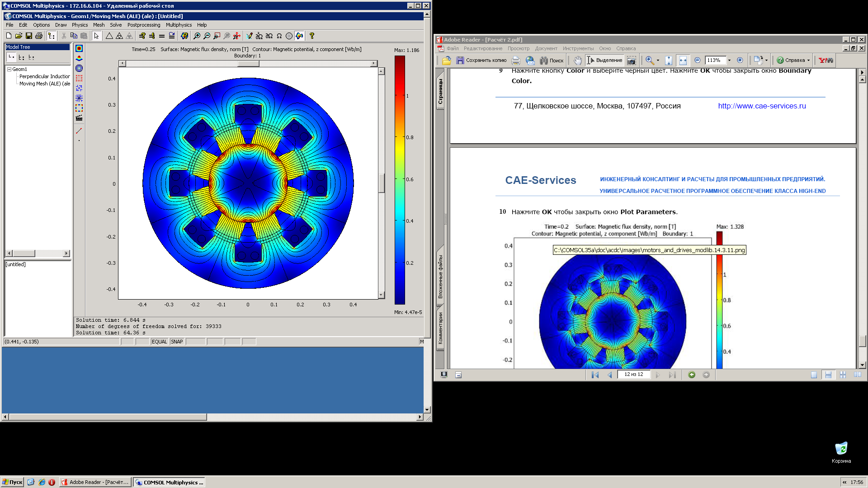Save the COMSOL model with the diskette icon

28,36
